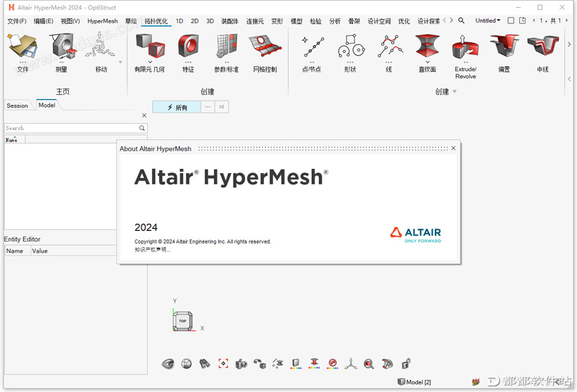577x392 pixels.
Task: Click the open padlock icon
Action: [x=406, y=364]
